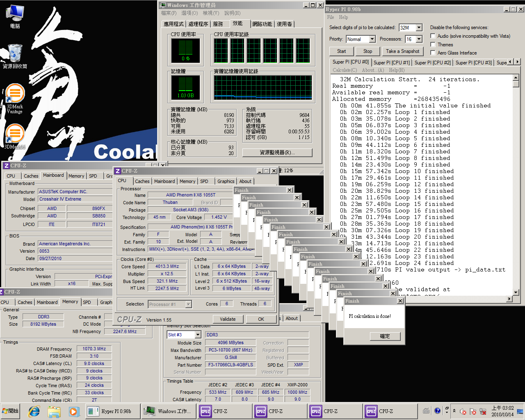The image size is (525, 420).
Task: Open the About tab in front CPU-Z
Action: [x=245, y=181]
